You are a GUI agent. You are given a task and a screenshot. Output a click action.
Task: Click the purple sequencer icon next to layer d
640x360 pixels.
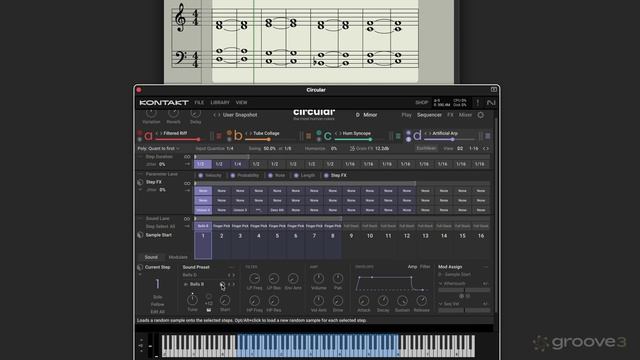(x=487, y=136)
